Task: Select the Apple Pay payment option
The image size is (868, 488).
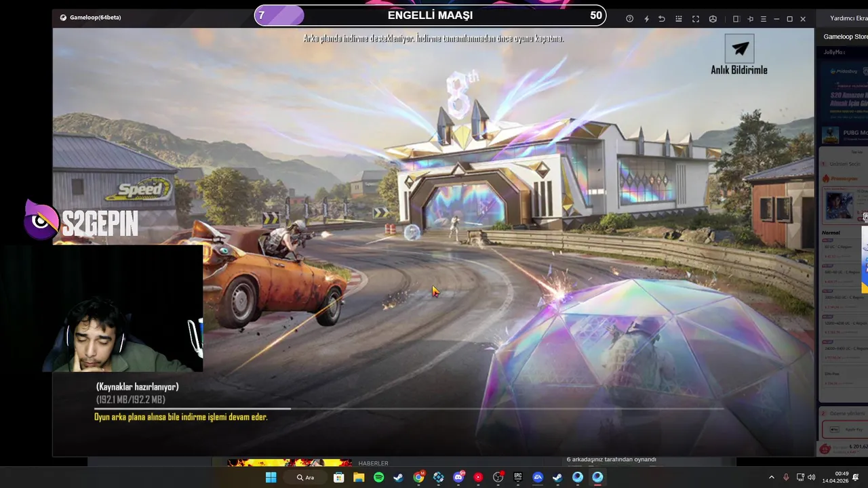Action: coord(845,429)
